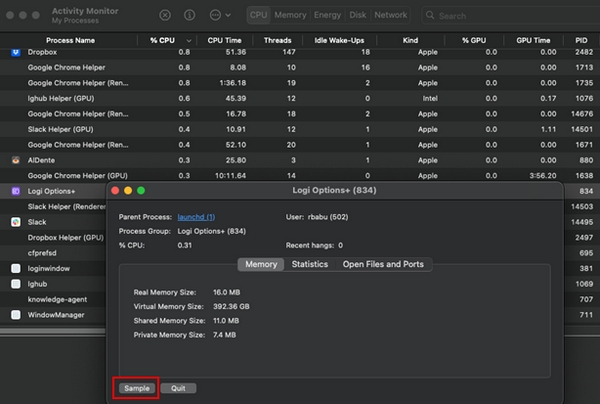Select the Logi Options+ process row
This screenshot has height=404, width=600.
53,191
